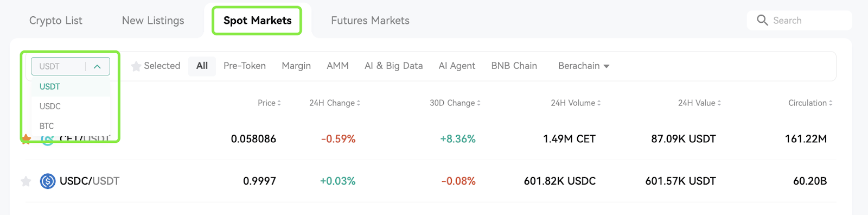
Task: Click the USDC coin logo icon
Action: click(x=48, y=181)
